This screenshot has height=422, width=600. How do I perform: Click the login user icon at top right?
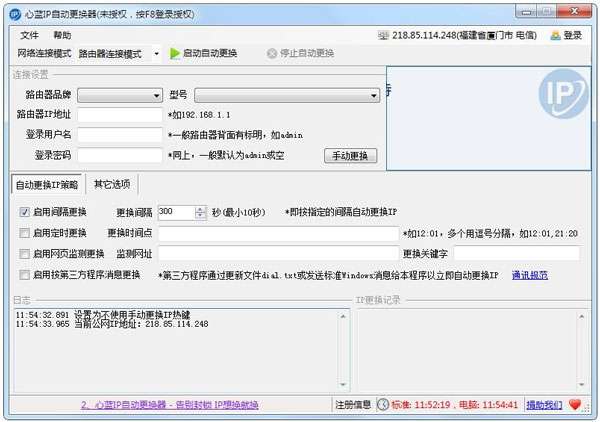(555, 36)
